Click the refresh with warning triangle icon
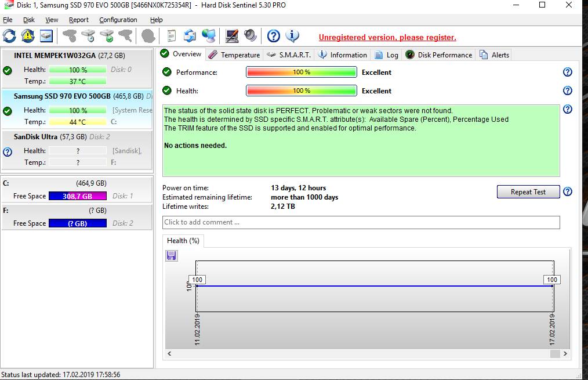Viewport: 588px width, 380px height. click(x=28, y=36)
